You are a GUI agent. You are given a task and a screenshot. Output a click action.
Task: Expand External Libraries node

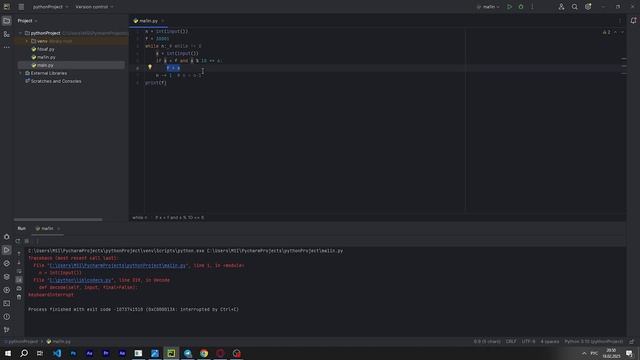point(20,73)
